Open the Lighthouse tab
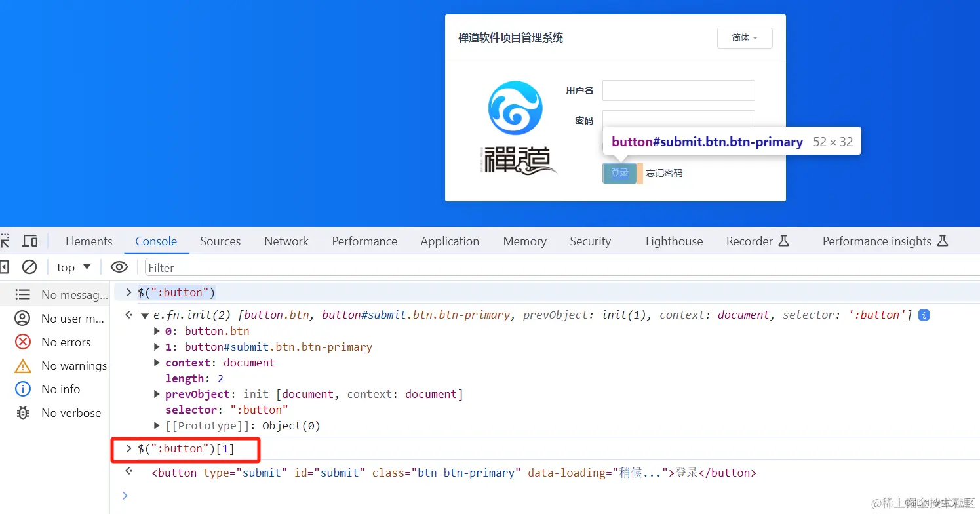Viewport: 980px width, 514px height. tap(674, 241)
